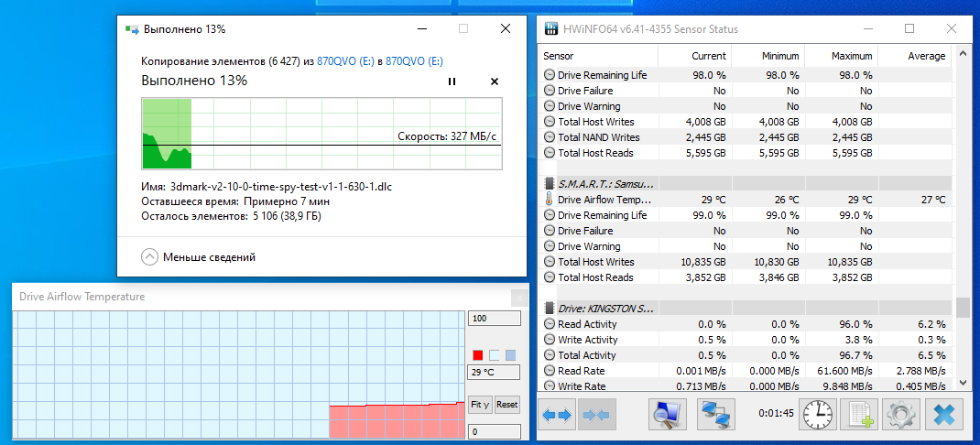This screenshot has height=445, width=980.
Task: Minimize the HWiNFO64 Sensor Status window
Action: (868, 28)
